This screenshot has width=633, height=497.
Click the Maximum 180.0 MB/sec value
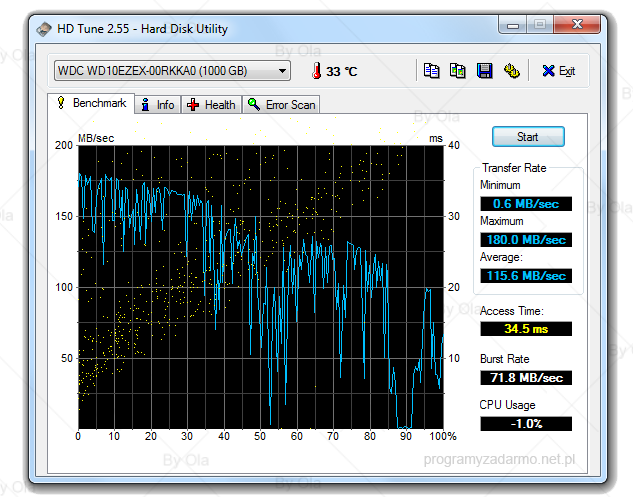(526, 240)
